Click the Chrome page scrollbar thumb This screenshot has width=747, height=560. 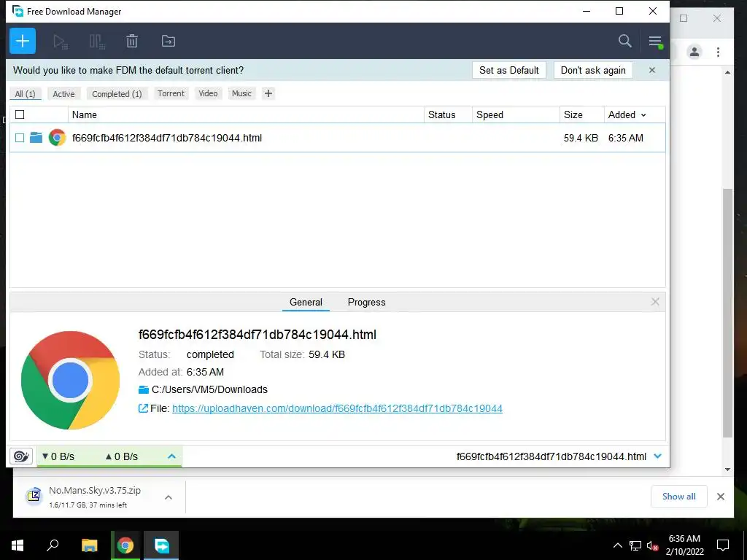pos(727,312)
